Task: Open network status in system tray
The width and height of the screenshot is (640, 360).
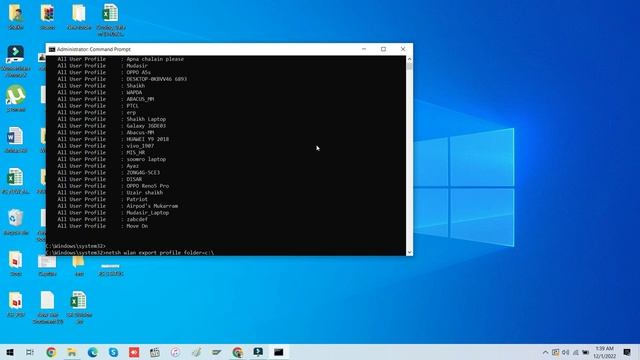Action: pos(576,352)
